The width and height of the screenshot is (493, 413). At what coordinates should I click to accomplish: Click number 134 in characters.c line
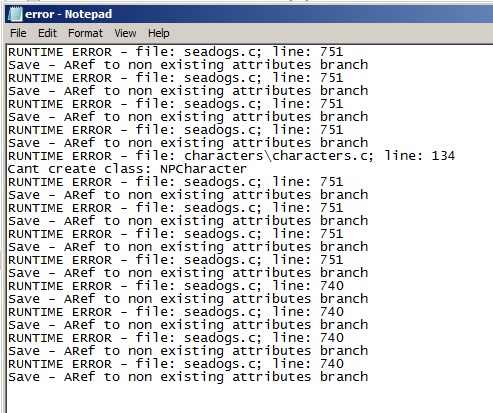pos(443,156)
